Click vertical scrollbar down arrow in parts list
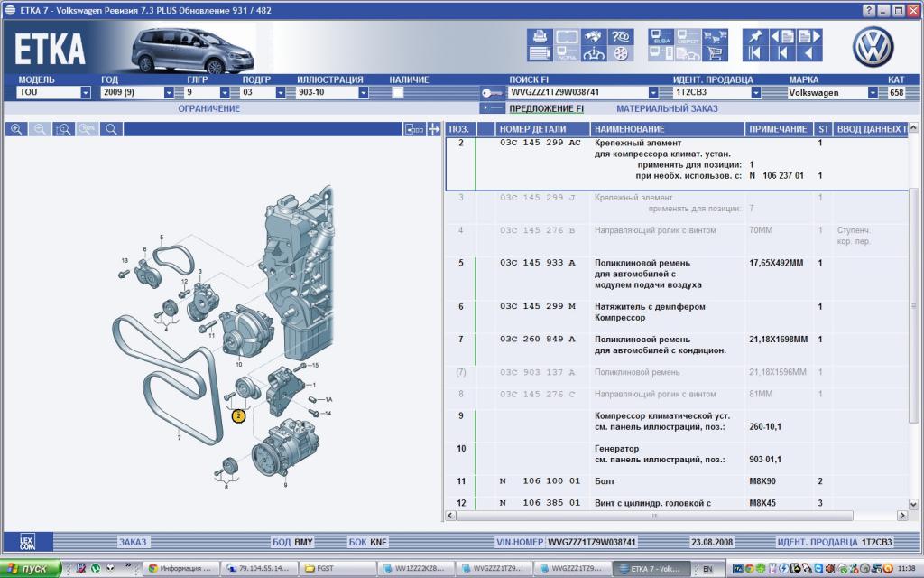The image size is (924, 578). (x=913, y=504)
